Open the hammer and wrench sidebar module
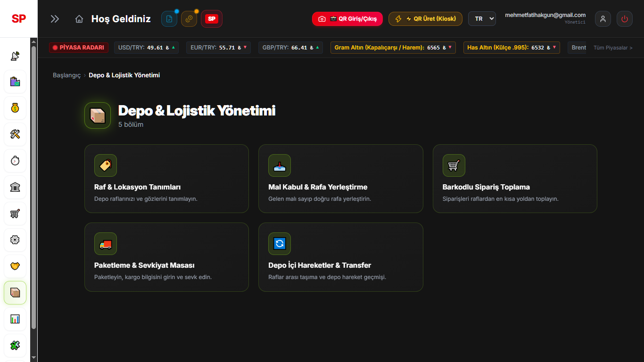The image size is (644, 362). click(x=15, y=135)
